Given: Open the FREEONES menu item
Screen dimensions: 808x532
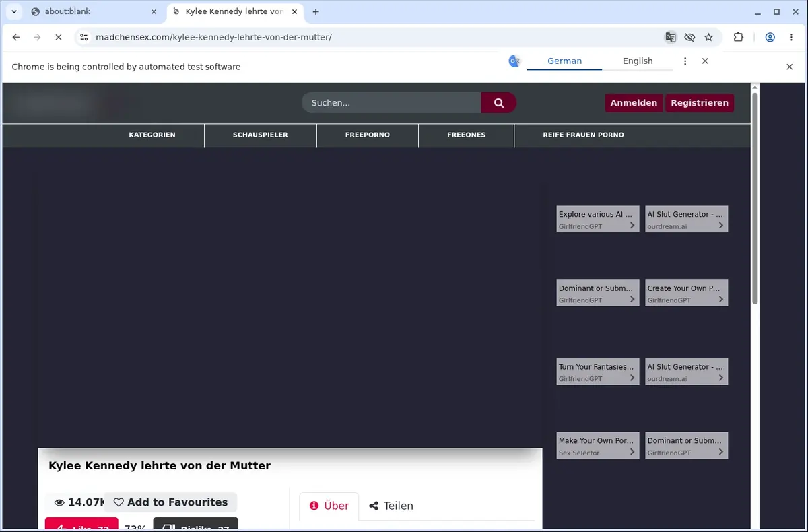Looking at the screenshot, I should click(466, 135).
